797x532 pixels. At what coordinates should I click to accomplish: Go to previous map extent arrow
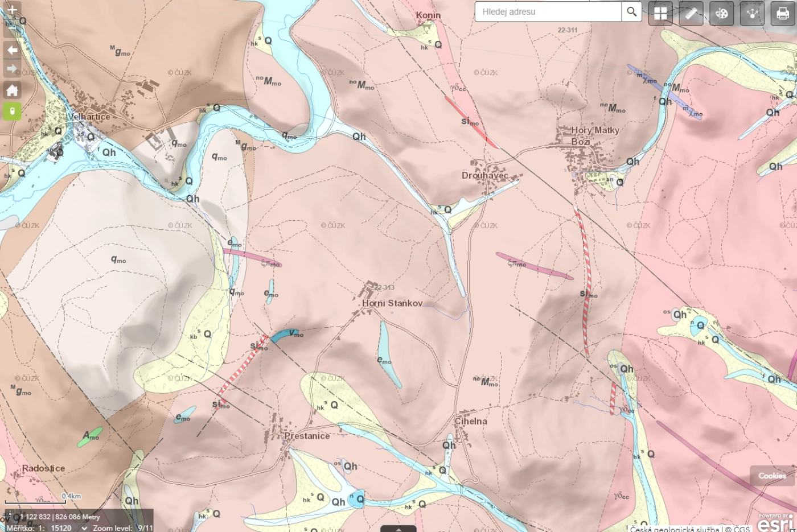coord(12,50)
